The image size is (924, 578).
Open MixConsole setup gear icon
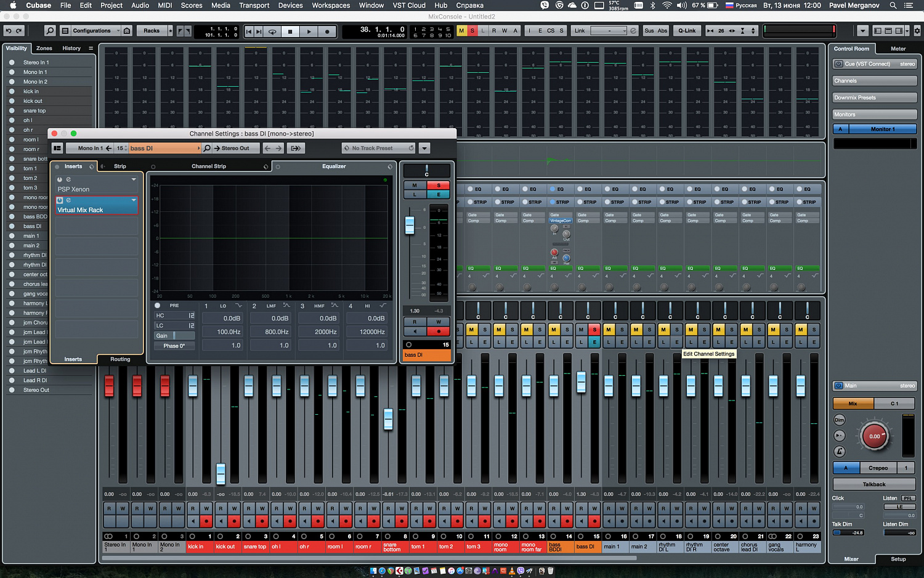pyautogui.click(x=917, y=30)
